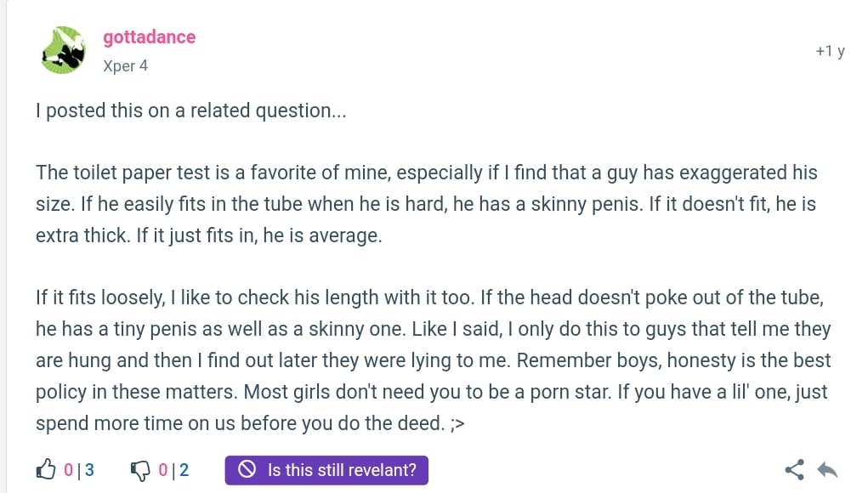This screenshot has height=493, width=868.
Task: Click the thumbs down icon
Action: (140, 470)
